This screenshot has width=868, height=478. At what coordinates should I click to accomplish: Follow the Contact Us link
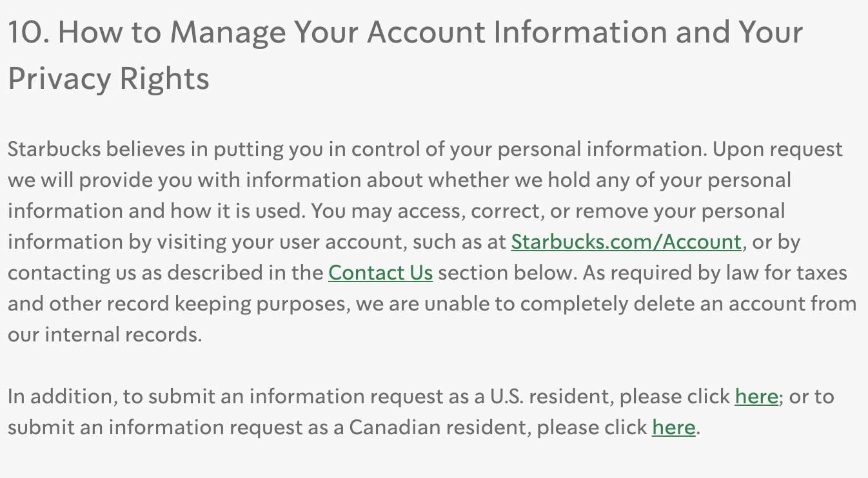(x=380, y=272)
